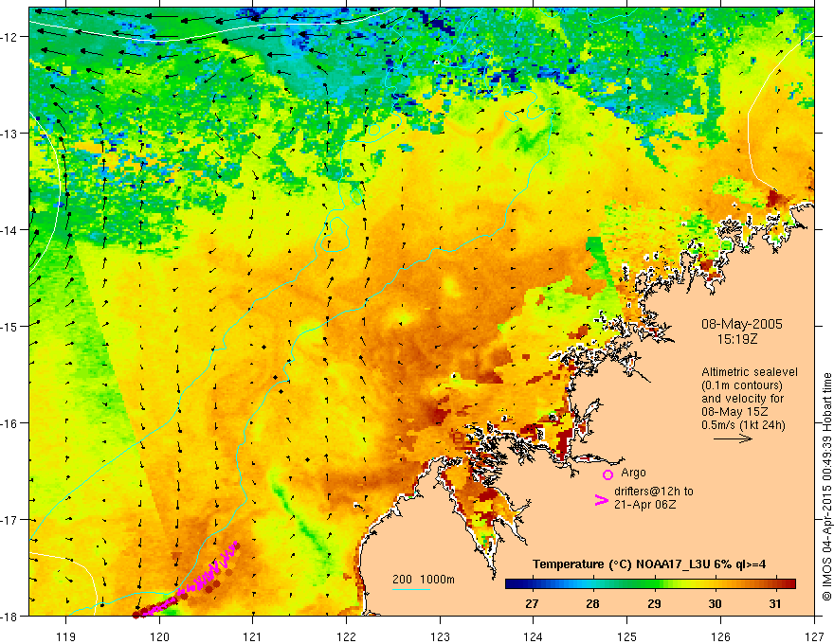Click the 'Altimetric sealevel' label
The image size is (834, 644).
tap(750, 372)
